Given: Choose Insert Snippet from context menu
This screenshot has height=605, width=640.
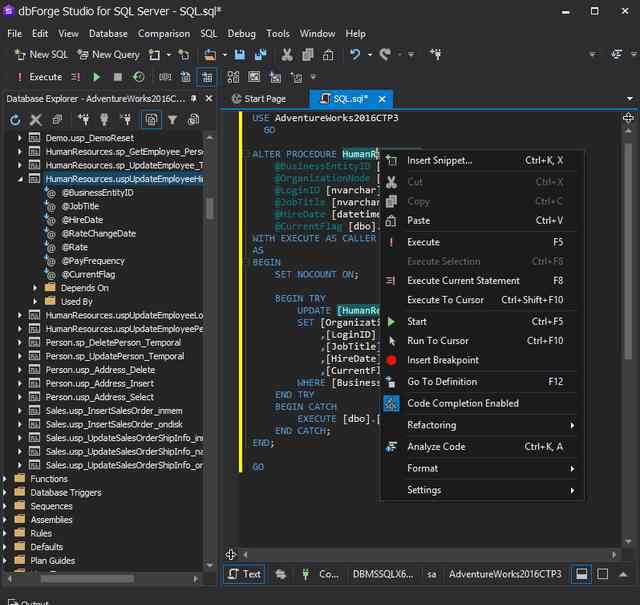Looking at the screenshot, I should click(x=482, y=160).
